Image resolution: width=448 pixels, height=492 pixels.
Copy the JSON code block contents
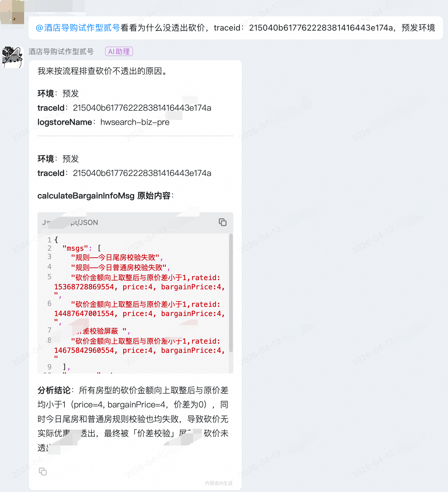click(222, 222)
